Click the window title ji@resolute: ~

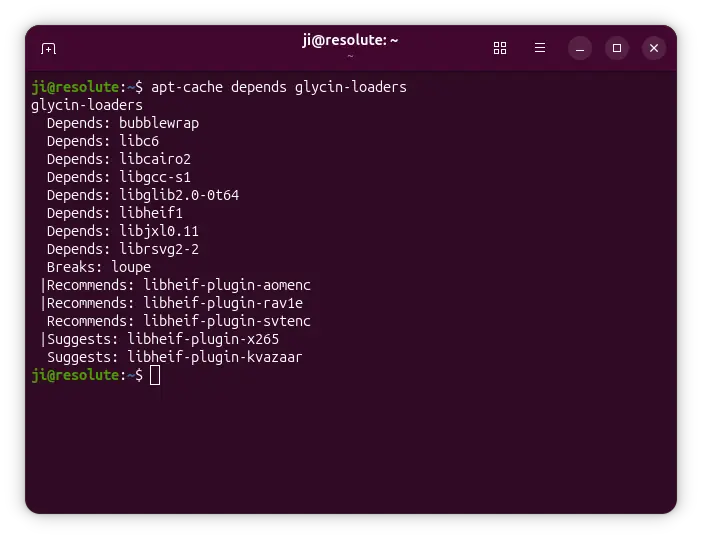[350, 40]
